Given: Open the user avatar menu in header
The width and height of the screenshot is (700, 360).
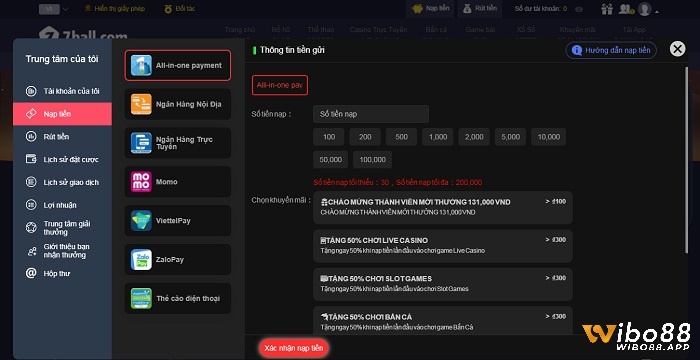Looking at the screenshot, I should click(x=644, y=8).
